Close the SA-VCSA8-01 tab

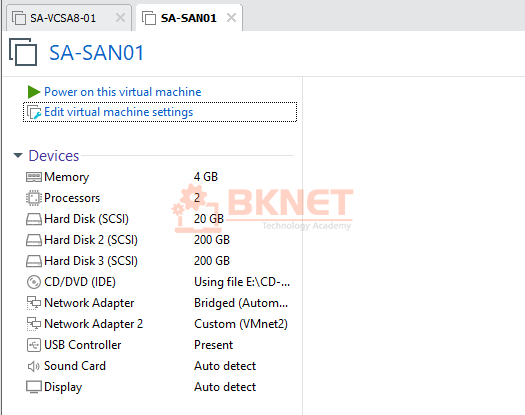click(120, 17)
